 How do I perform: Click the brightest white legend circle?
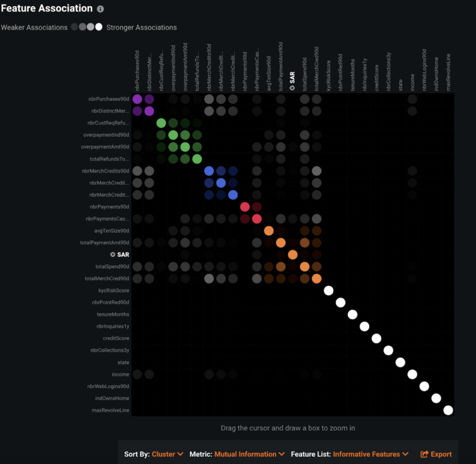pos(99,27)
